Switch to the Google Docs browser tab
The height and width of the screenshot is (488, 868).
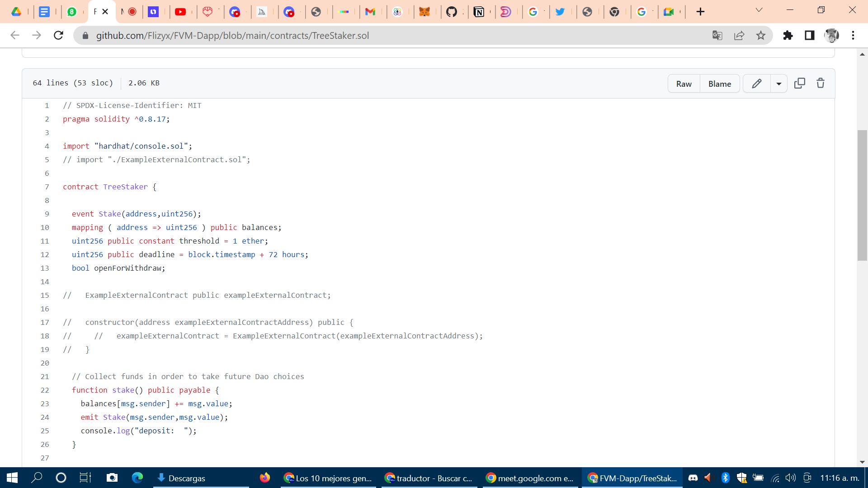(44, 12)
